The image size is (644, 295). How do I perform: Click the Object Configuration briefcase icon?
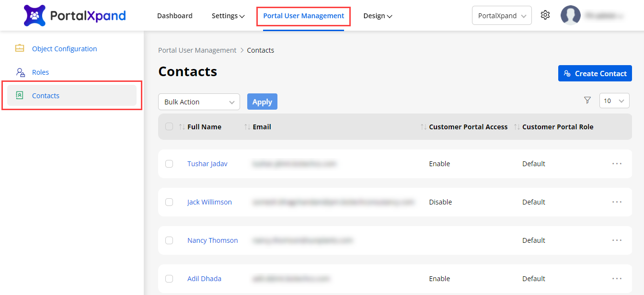[20, 48]
